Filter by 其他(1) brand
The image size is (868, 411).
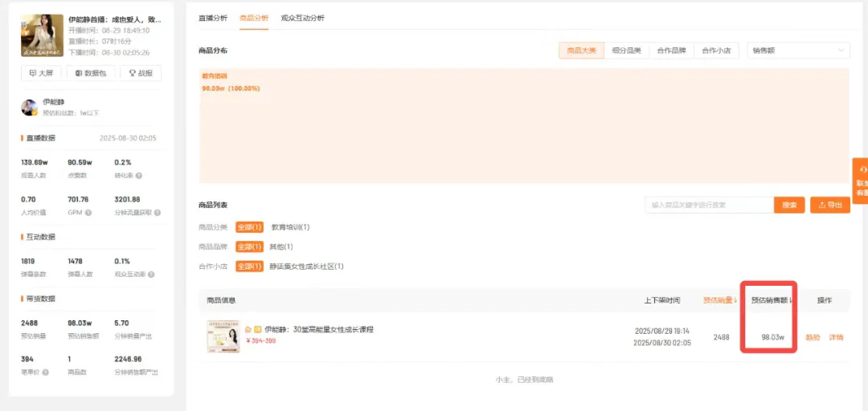tap(280, 246)
